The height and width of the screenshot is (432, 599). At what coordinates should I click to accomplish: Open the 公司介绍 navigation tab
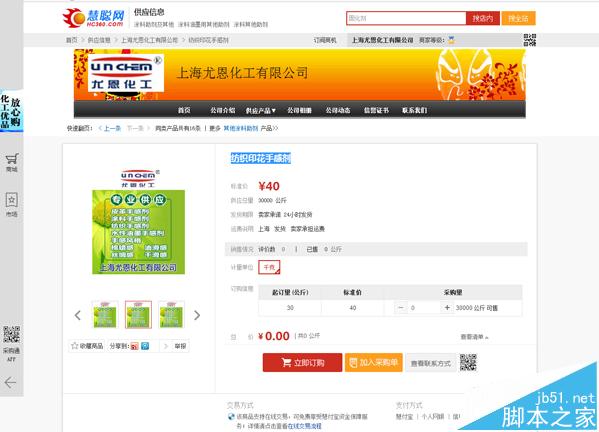click(x=223, y=110)
